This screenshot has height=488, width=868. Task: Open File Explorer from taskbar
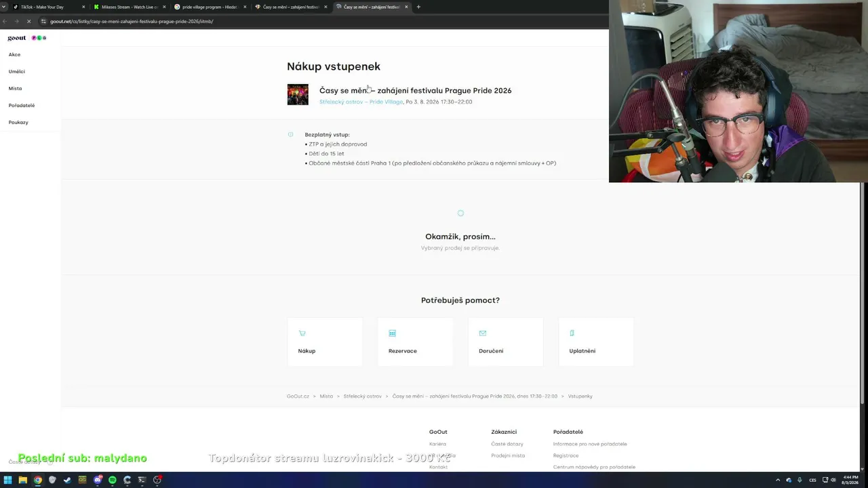tap(22, 480)
